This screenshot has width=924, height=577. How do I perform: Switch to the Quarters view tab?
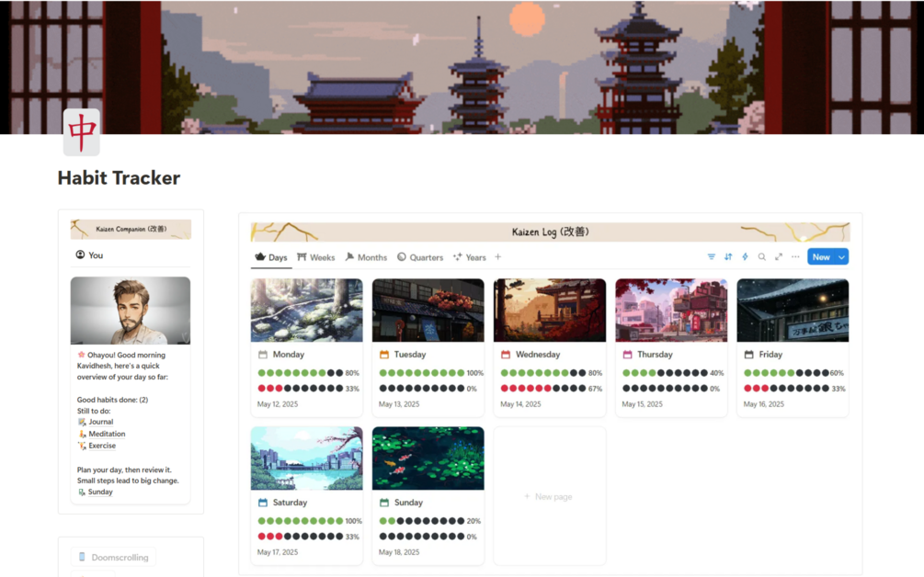[x=420, y=257]
